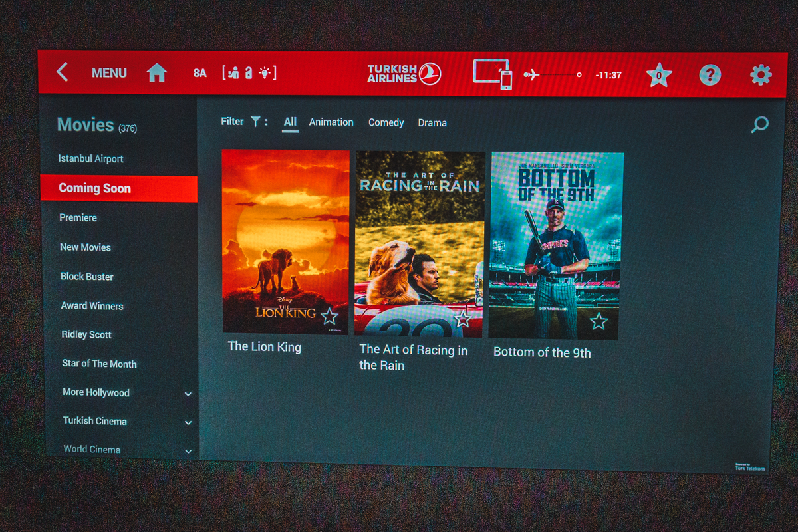Expand the World Cinema chevron
The width and height of the screenshot is (798, 532).
coord(188,451)
